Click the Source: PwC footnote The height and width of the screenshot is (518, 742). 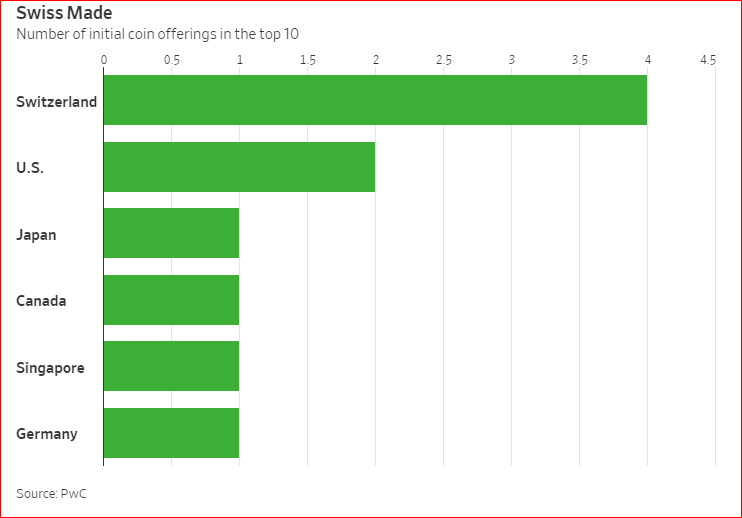pos(45,493)
